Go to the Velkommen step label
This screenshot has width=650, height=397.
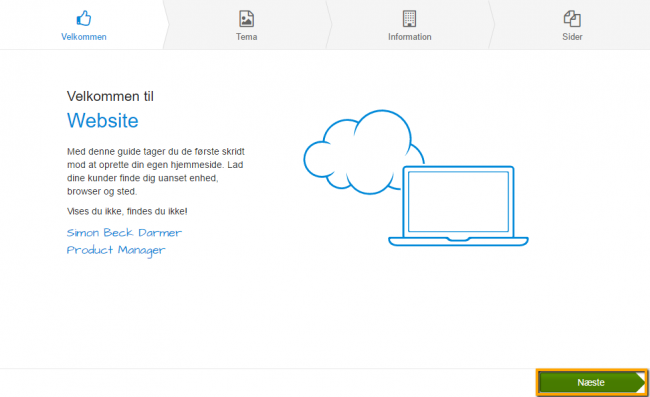click(x=84, y=37)
